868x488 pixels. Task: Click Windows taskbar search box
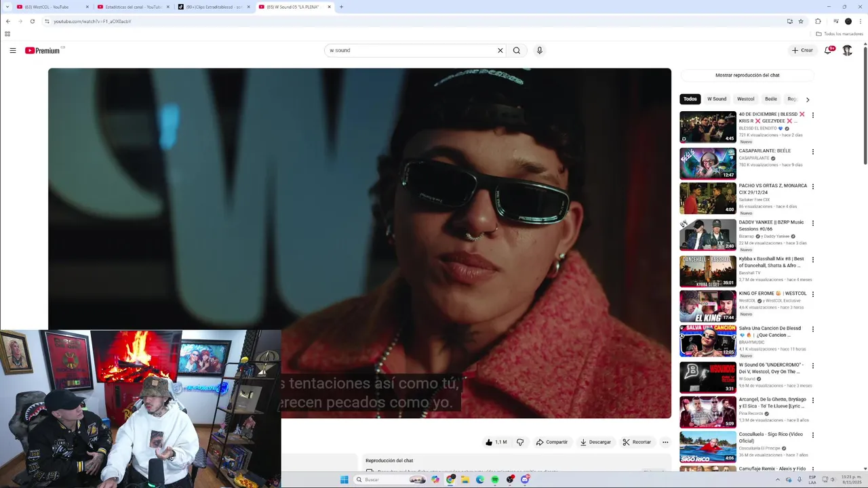pyautogui.click(x=389, y=480)
